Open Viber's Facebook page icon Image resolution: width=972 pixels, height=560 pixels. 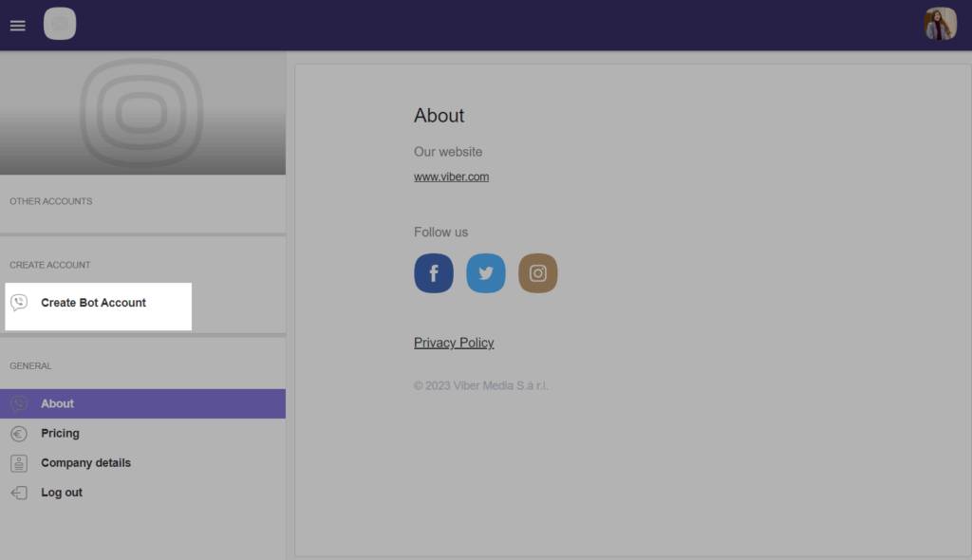tap(434, 273)
